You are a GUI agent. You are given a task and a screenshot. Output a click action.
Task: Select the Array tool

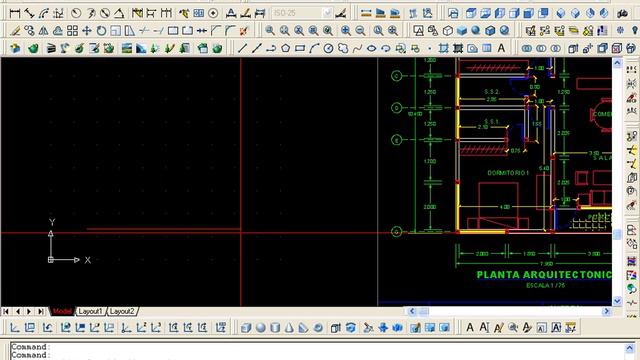coord(72,31)
